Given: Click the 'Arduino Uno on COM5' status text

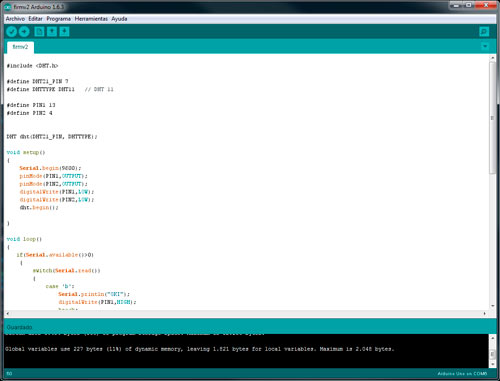Looking at the screenshot, I should (x=462, y=374).
